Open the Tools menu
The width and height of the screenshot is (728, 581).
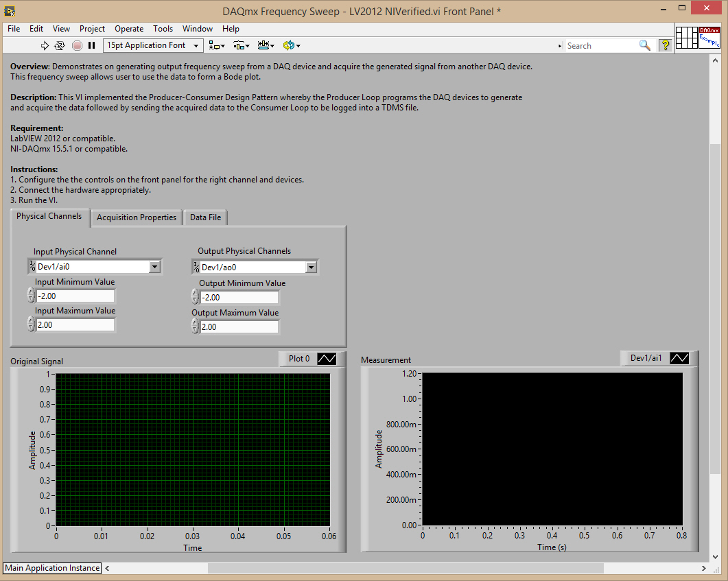[x=163, y=29]
